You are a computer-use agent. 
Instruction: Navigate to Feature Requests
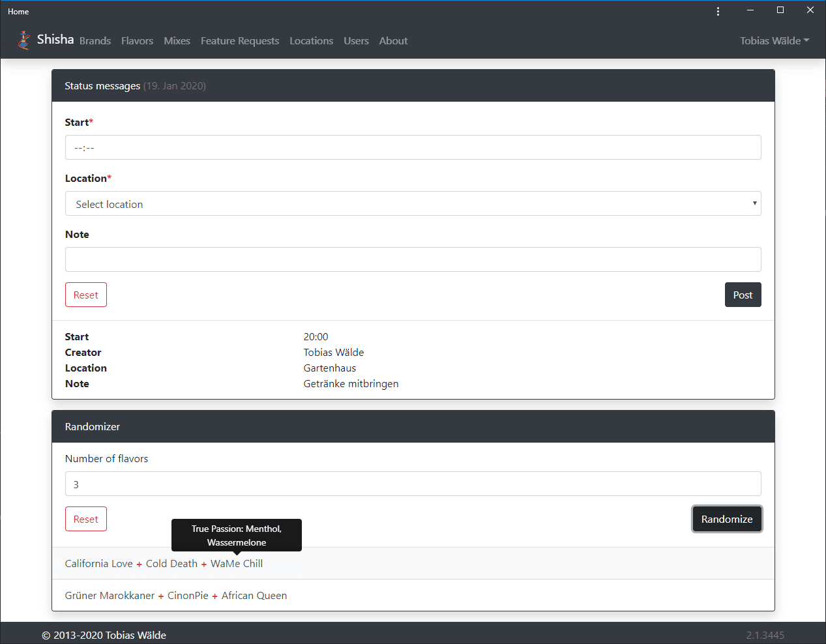[240, 41]
